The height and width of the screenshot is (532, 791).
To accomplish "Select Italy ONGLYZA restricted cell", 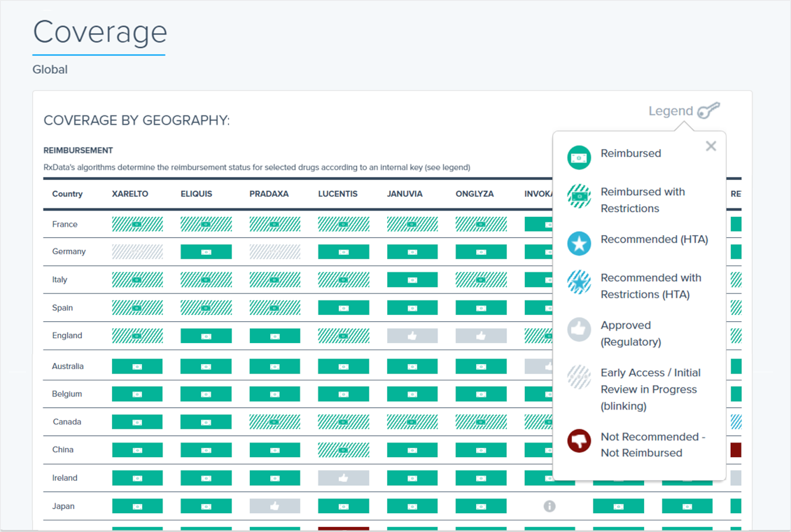I will pos(481,280).
